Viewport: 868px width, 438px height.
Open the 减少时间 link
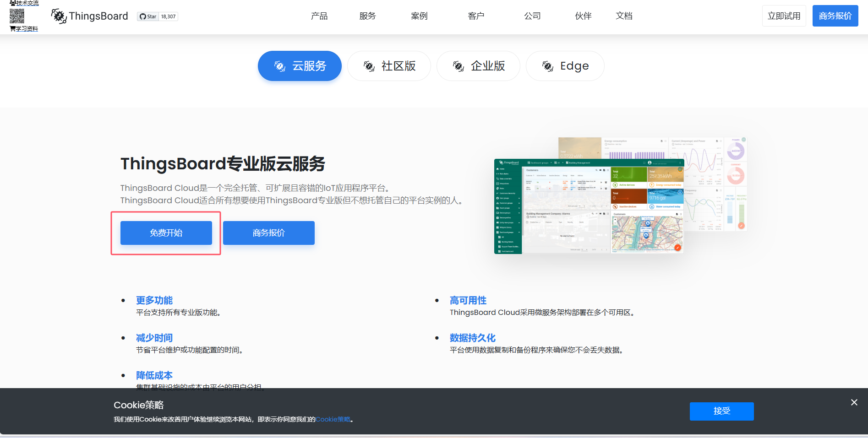pyautogui.click(x=154, y=338)
